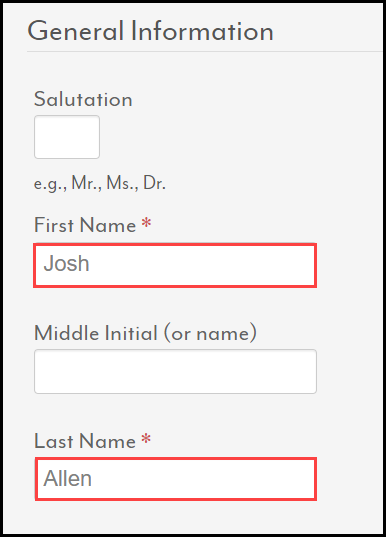Image resolution: width=386 pixels, height=537 pixels.
Task: Click the salutation example hint text
Action: point(100,184)
